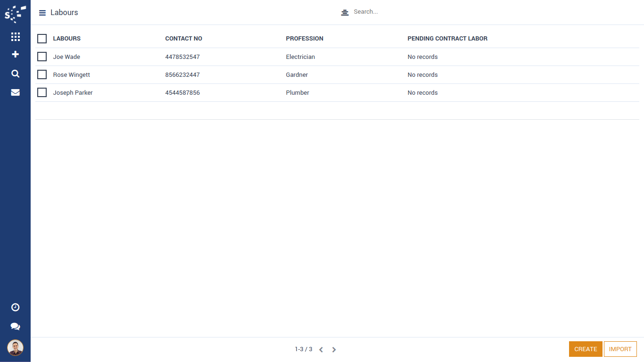The width and height of the screenshot is (644, 362).
Task: Click the PENDING CONTRACT LABOR column header
Action: coord(447,39)
